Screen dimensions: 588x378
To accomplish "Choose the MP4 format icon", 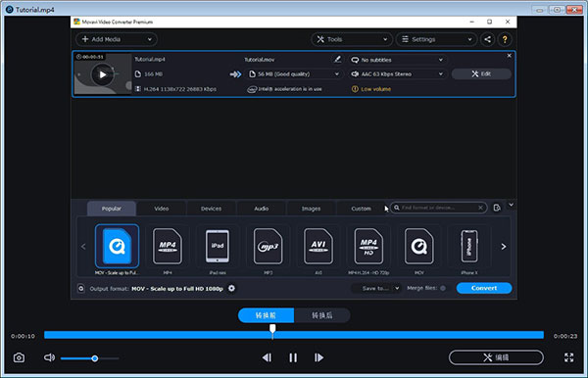I will click(x=168, y=246).
